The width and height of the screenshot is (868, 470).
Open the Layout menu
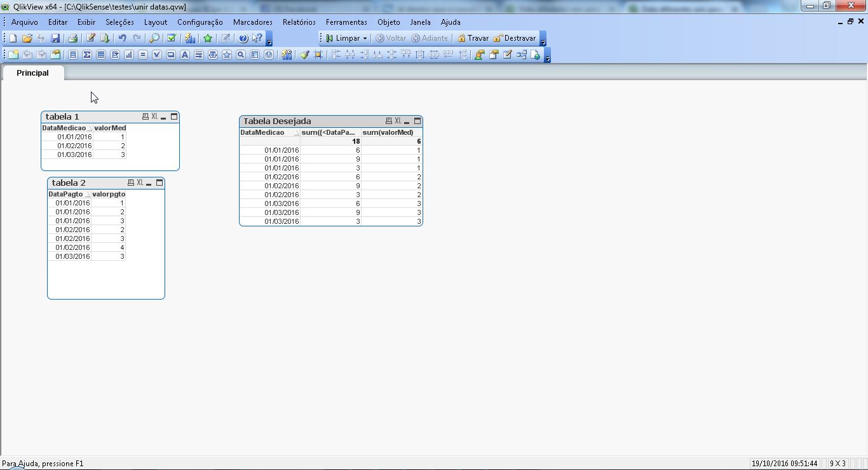click(155, 22)
